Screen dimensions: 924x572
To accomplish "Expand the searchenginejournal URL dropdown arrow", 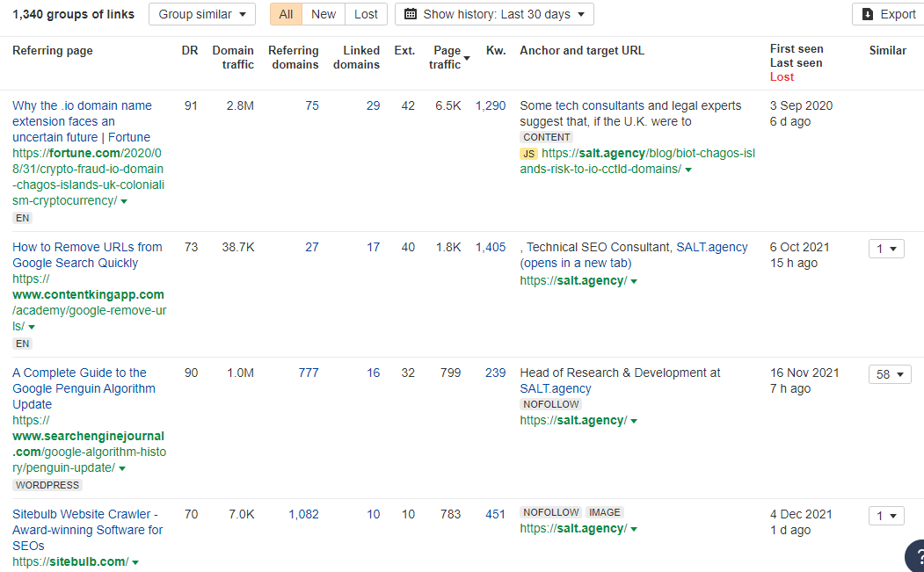I will (122, 469).
